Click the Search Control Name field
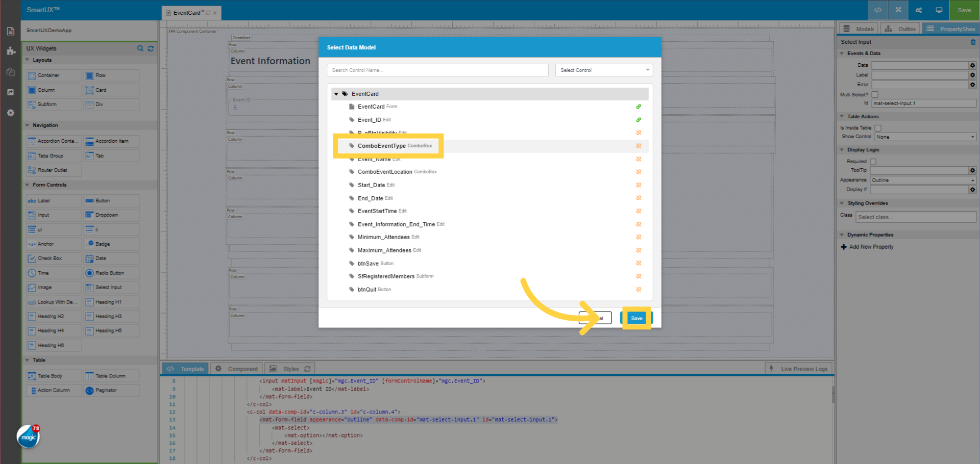Viewport: 980px width, 464px height. tap(437, 70)
